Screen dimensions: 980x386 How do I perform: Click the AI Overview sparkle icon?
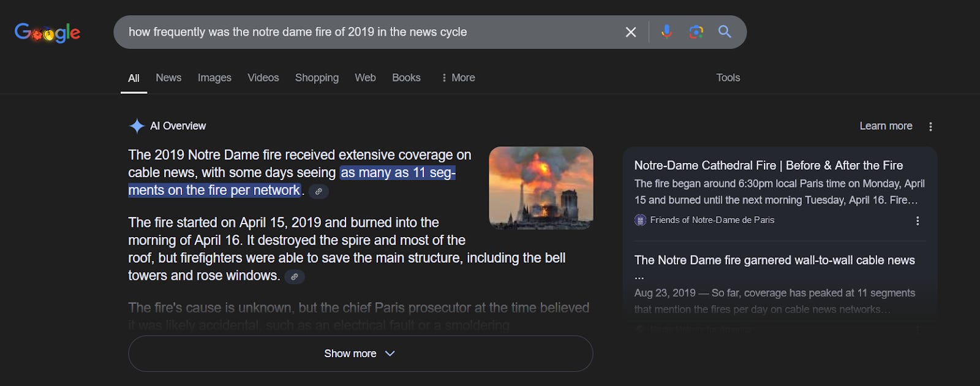(x=137, y=126)
